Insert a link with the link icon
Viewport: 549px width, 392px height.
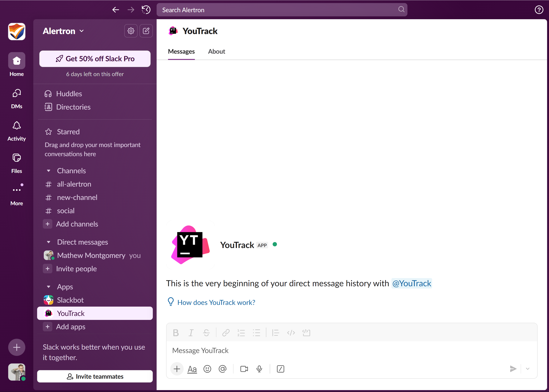(x=226, y=333)
